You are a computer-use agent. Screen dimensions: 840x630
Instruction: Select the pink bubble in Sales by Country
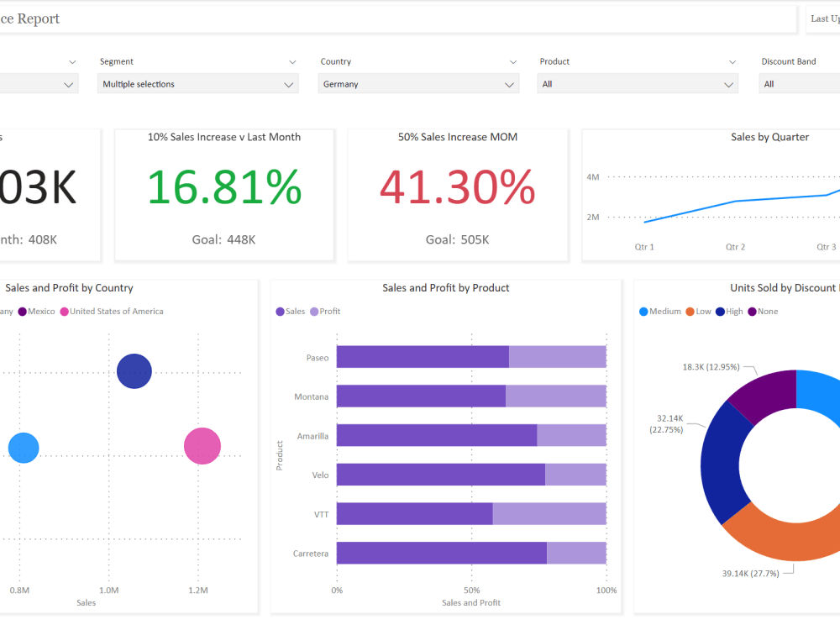click(x=202, y=446)
